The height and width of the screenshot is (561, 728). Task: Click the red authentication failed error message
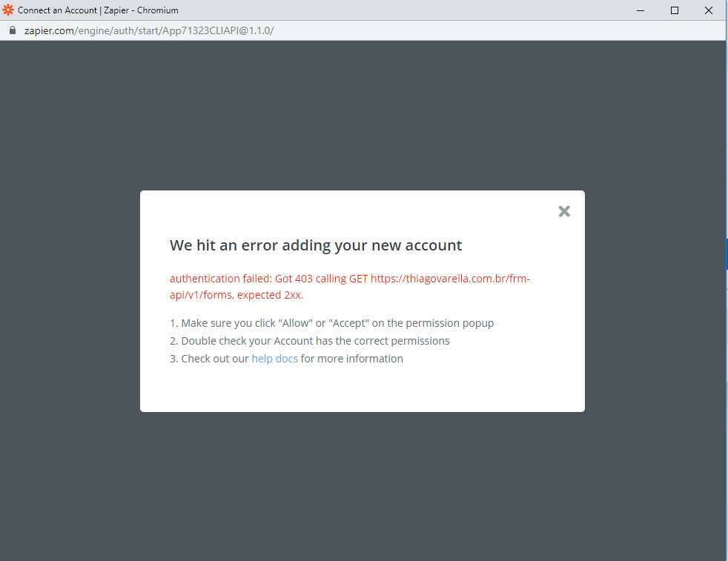pos(350,287)
